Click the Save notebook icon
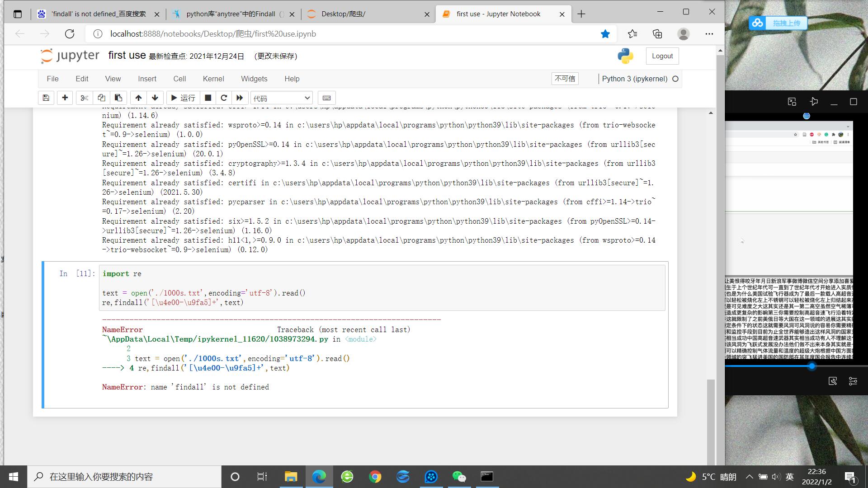This screenshot has width=868, height=488. point(47,98)
